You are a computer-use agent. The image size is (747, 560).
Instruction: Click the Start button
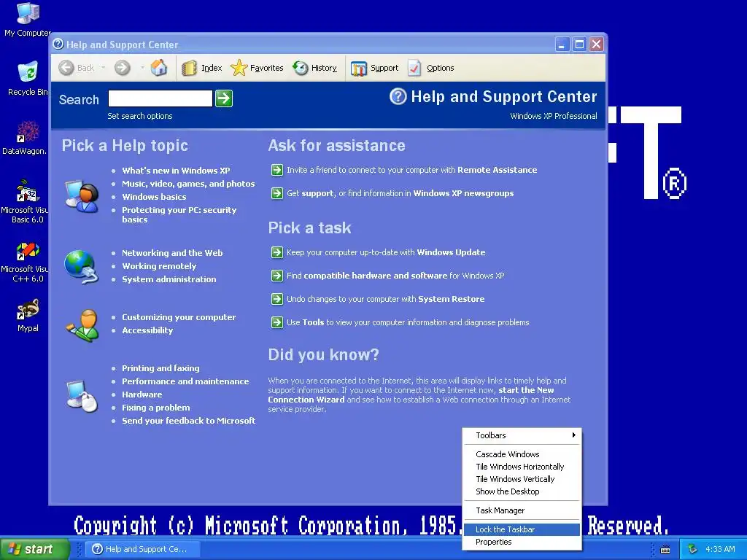34,549
